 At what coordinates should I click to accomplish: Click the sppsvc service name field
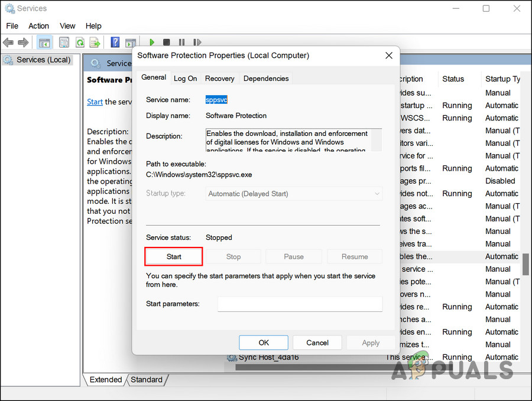pos(216,100)
